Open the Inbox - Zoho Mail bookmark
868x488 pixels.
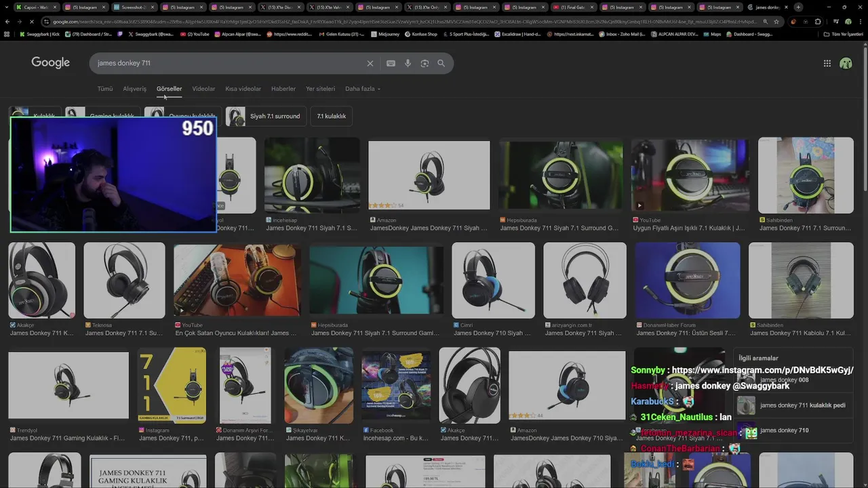point(620,34)
